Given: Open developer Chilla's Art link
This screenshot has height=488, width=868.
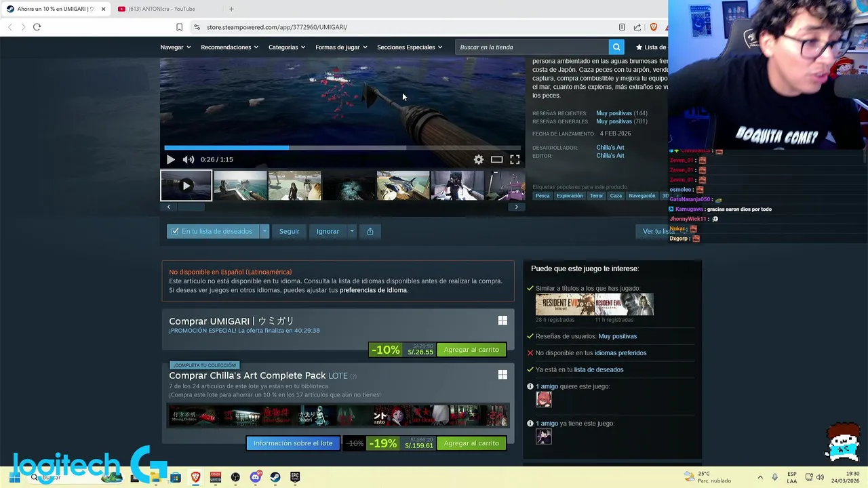Looking at the screenshot, I should [x=610, y=148].
